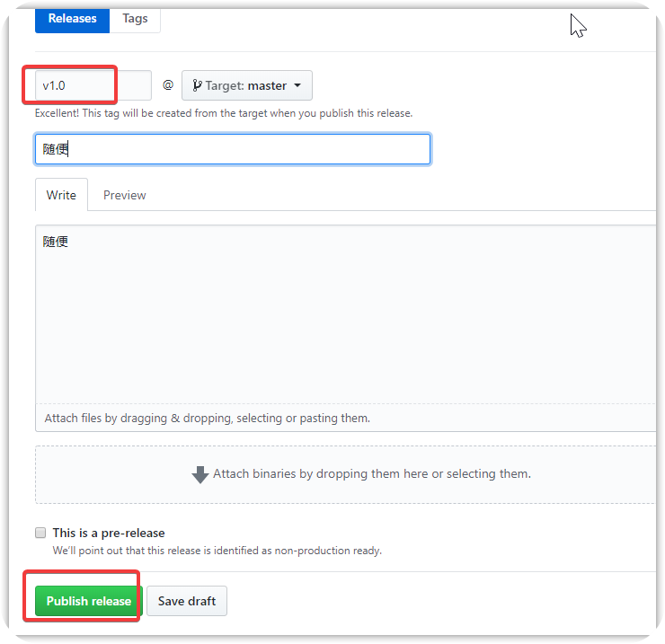
Task: Click the Save draft button
Action: (187, 601)
